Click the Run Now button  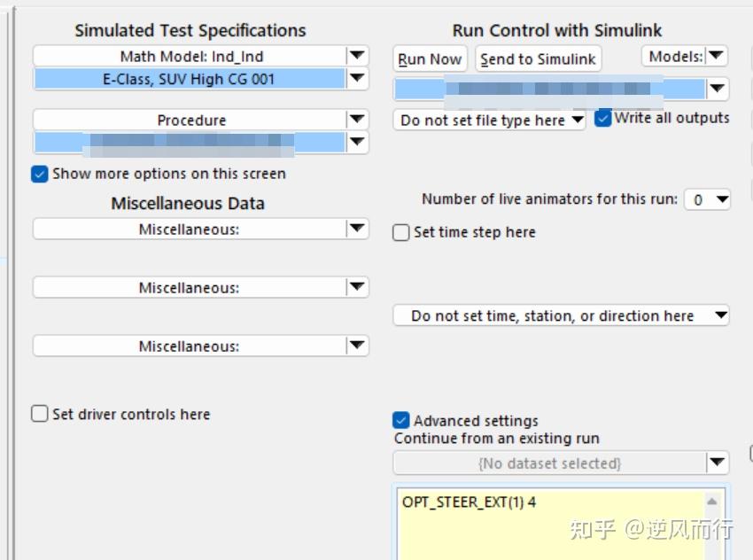(430, 59)
